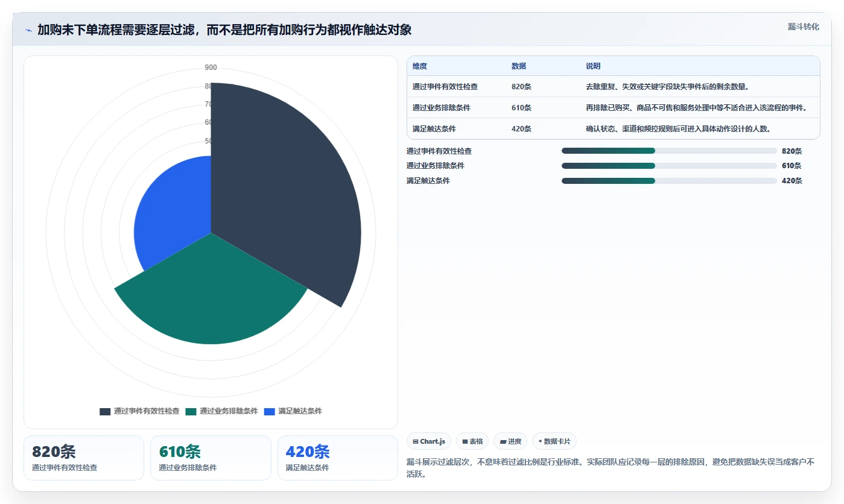
Task: Click the 610条 value beside progress bar
Action: [792, 166]
